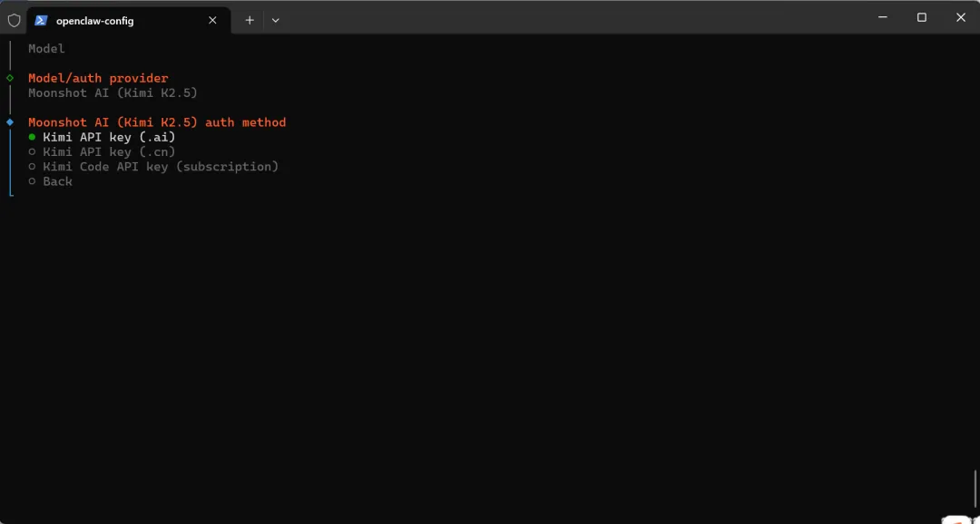Click the 'Model/auth provider' heading text

[98, 78]
